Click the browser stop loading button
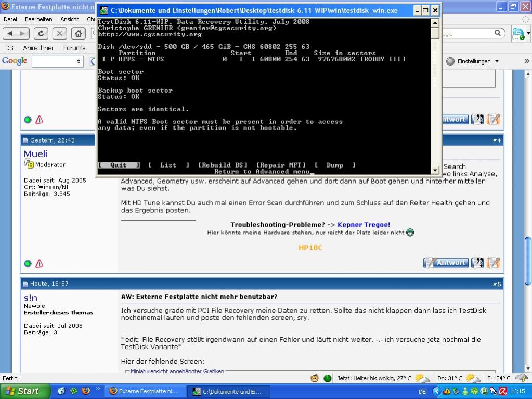This screenshot has width=532, height=399. [59, 33]
